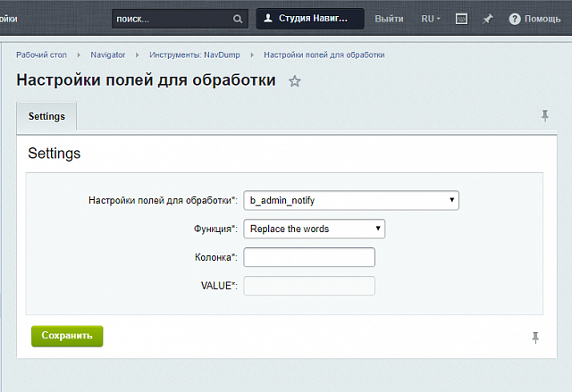Expand arrow after Navigator breadcrumb
The width and height of the screenshot is (572, 392).
(137, 55)
